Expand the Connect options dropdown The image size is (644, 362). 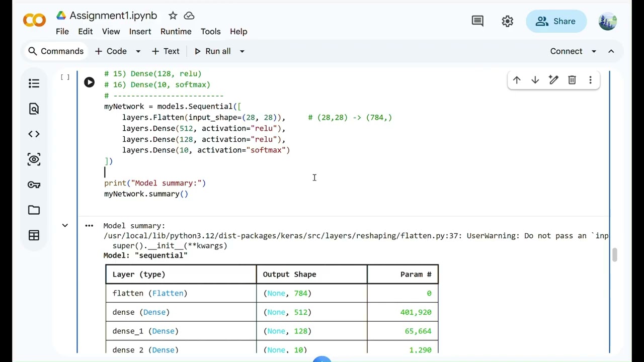point(594,51)
